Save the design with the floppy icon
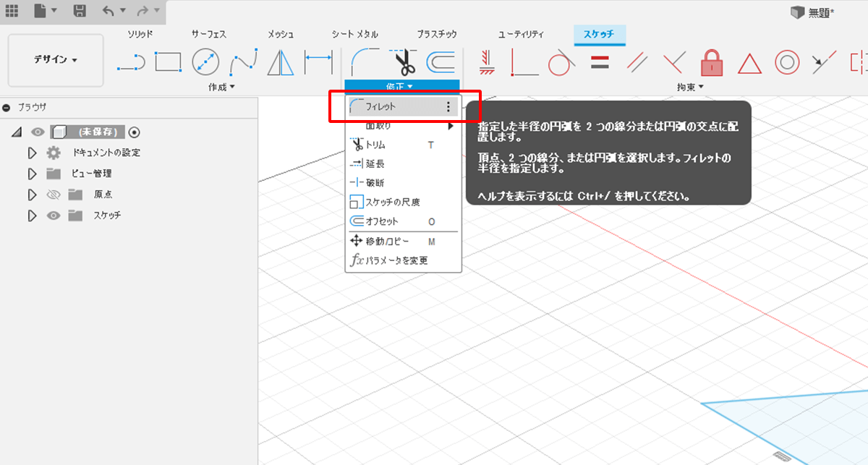The image size is (868, 465). (x=80, y=11)
